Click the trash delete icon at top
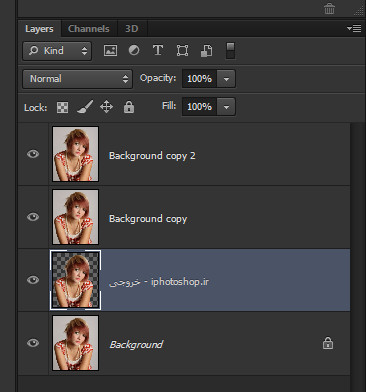 coord(329,9)
